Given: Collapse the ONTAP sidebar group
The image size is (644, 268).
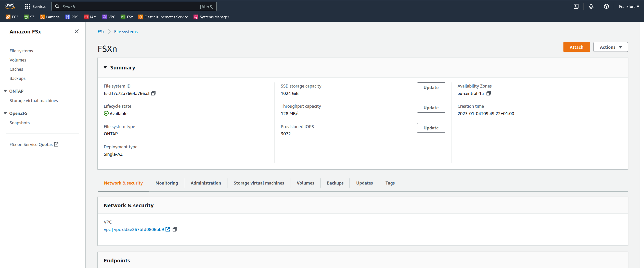Looking at the screenshot, I should (5, 91).
